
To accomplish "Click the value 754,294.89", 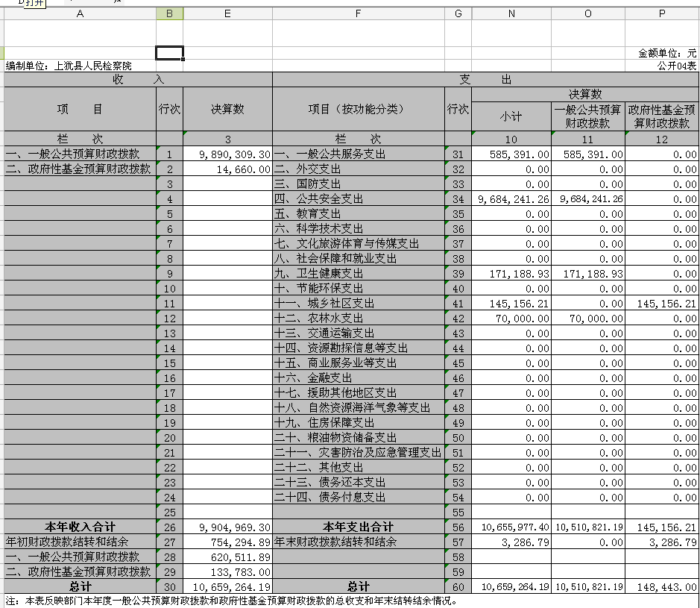I will pos(241,542).
